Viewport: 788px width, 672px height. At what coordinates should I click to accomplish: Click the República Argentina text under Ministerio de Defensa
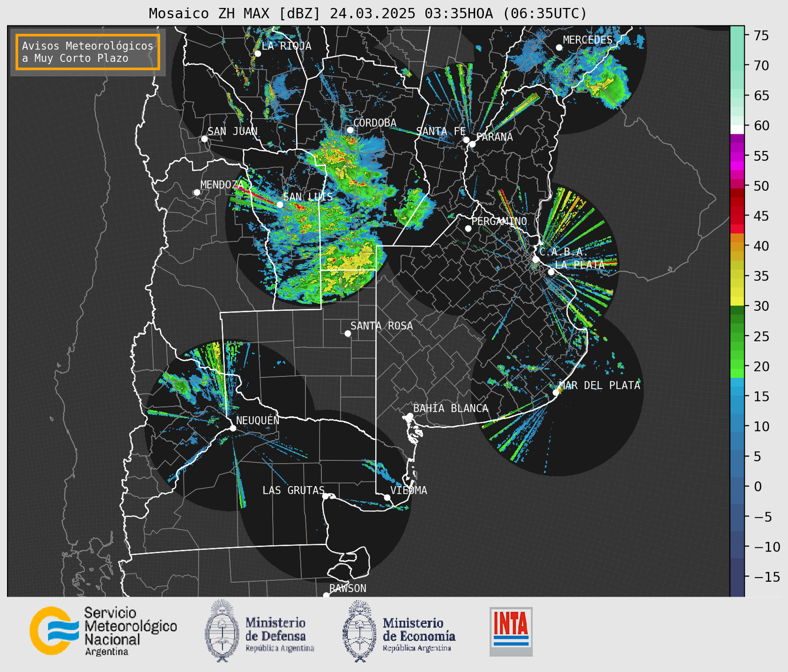280,648
